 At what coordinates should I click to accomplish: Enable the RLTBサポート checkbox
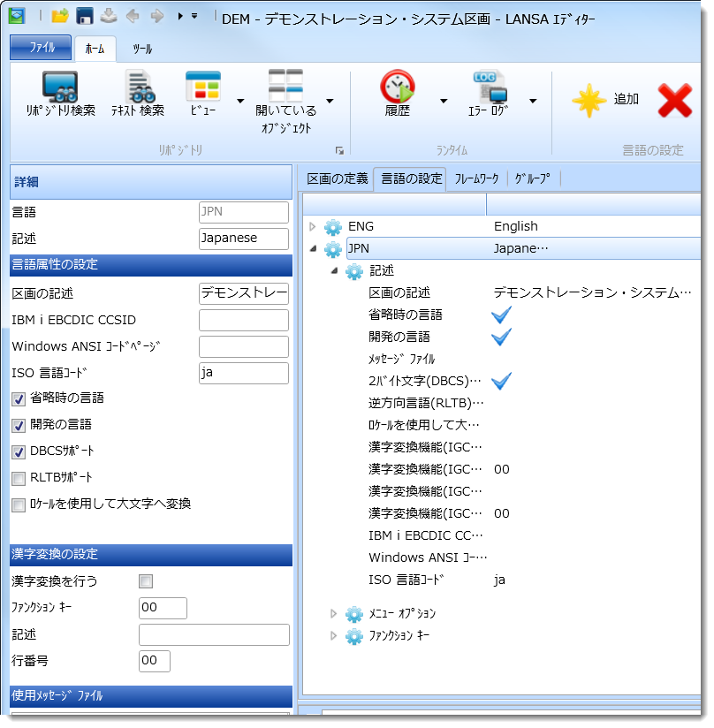point(19,478)
